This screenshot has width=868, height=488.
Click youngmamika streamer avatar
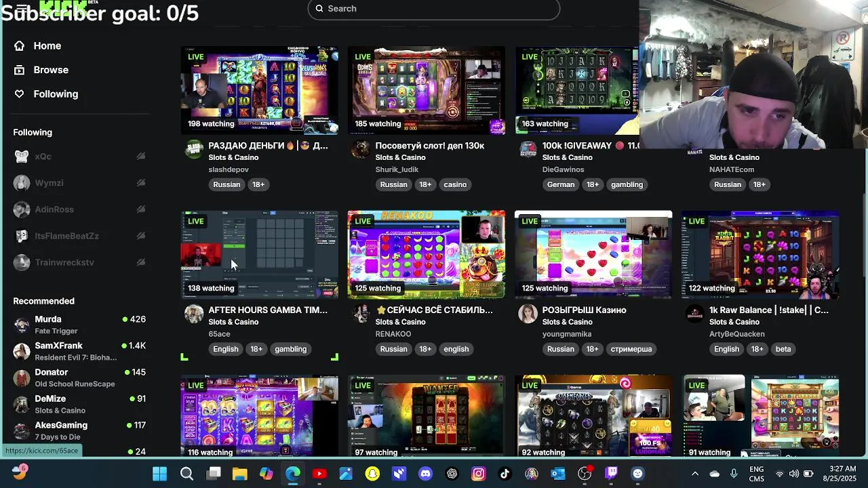pos(528,314)
